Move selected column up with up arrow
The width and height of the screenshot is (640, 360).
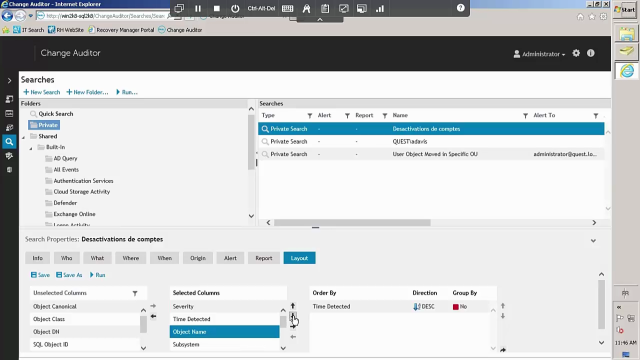point(293,306)
